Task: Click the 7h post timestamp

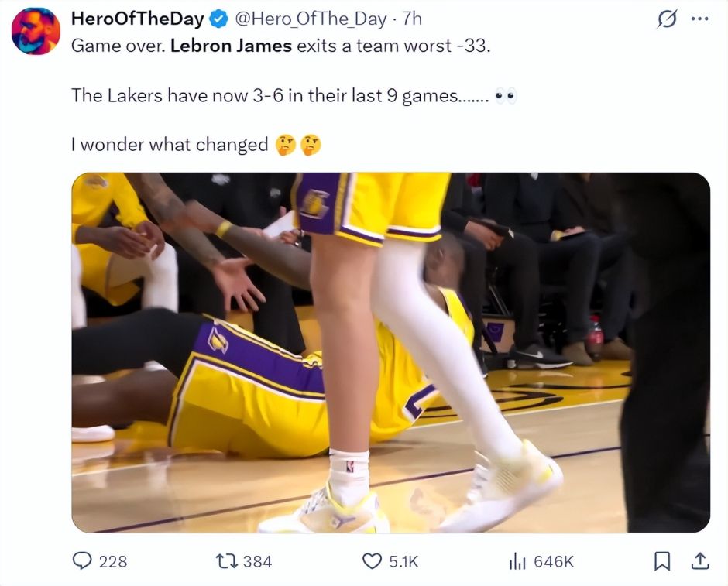Action: 412,18
